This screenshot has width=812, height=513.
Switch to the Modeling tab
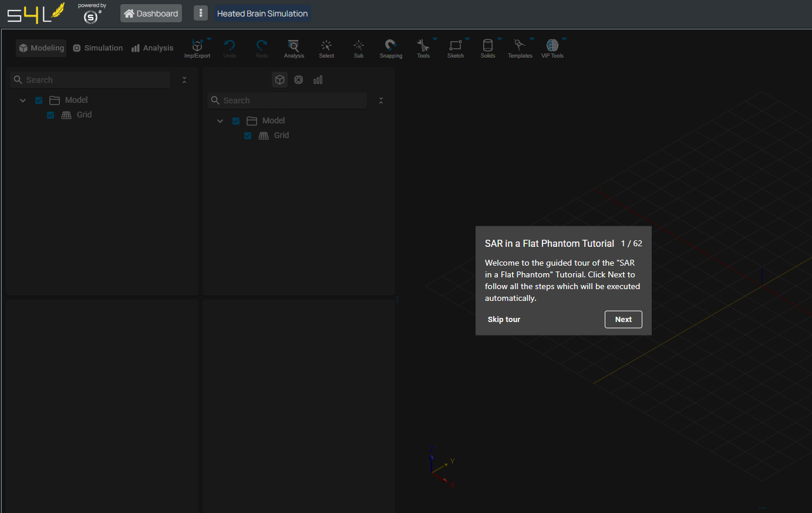pos(41,48)
